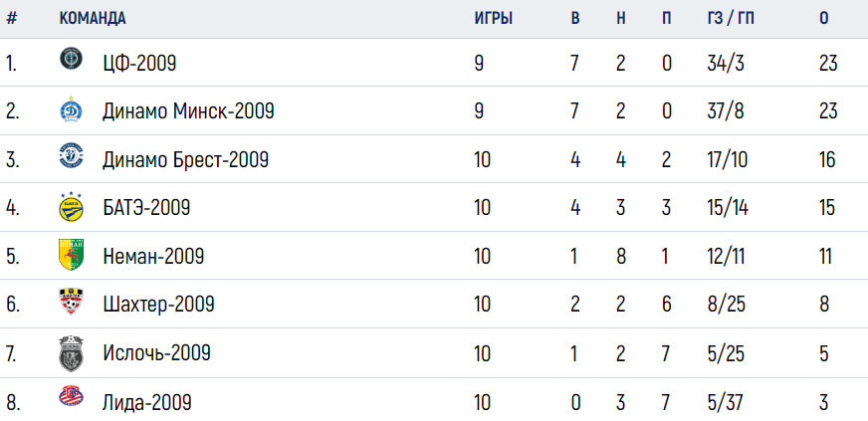The height and width of the screenshot is (421, 868).
Task: Open the Динамо Минск-2009 team link
Action: [188, 111]
